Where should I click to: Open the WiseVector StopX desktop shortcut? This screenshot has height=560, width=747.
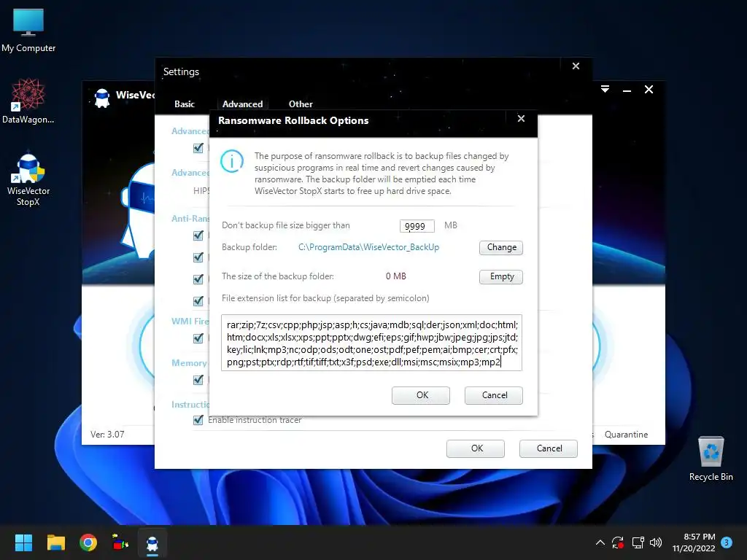coord(28,179)
